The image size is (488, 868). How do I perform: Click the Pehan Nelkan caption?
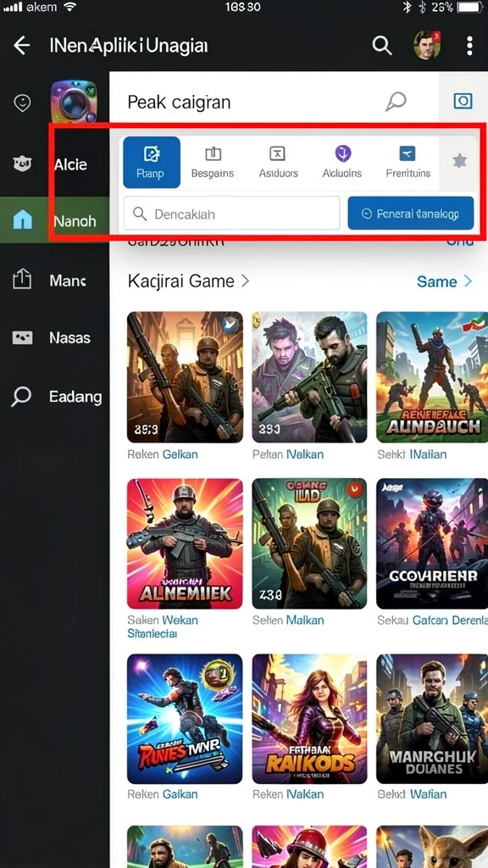(288, 454)
